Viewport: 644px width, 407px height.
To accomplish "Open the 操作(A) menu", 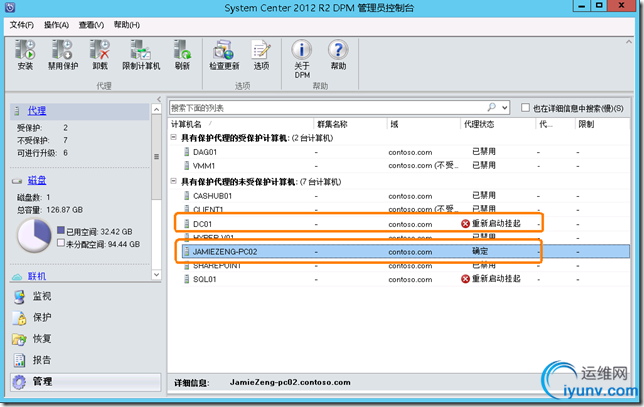I will (56, 25).
